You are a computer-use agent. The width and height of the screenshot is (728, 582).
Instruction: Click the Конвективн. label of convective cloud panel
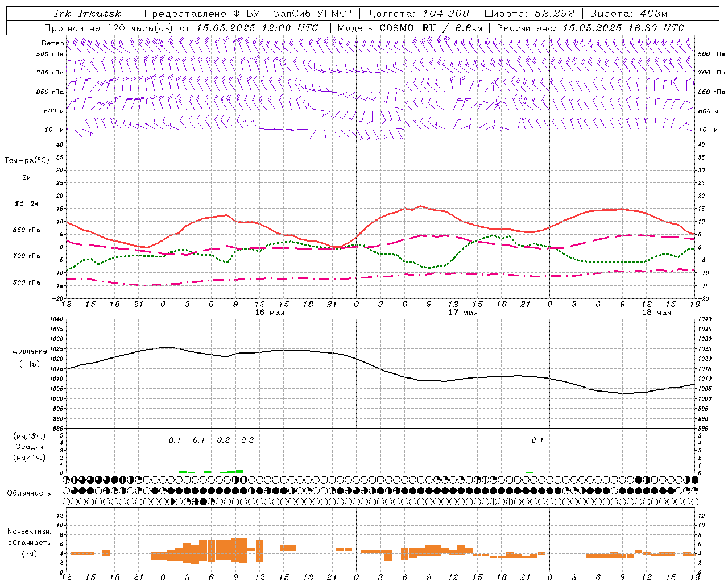[x=29, y=531]
